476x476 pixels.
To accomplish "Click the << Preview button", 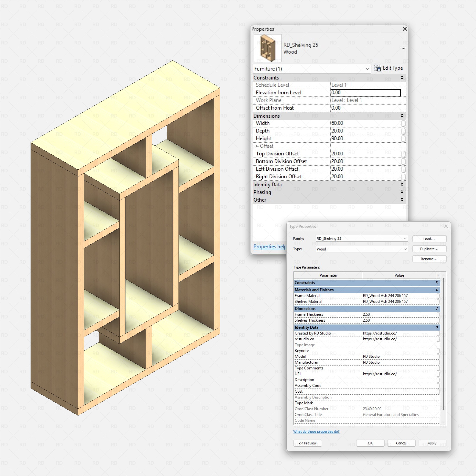I will [307, 443].
